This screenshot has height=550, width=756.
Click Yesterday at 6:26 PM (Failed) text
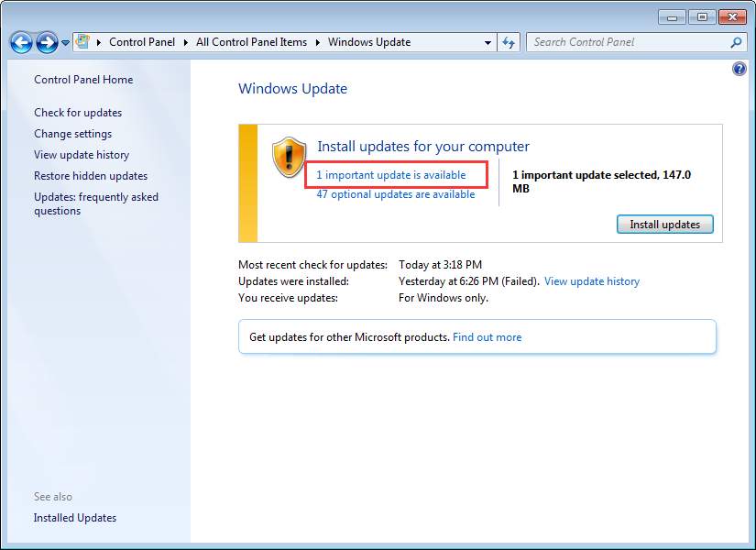[x=468, y=281]
